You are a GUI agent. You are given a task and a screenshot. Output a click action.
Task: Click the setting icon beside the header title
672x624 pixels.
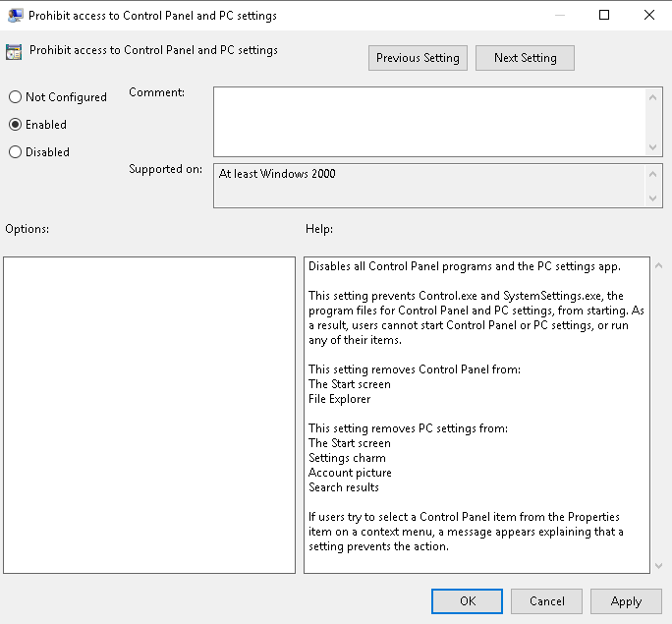click(15, 52)
